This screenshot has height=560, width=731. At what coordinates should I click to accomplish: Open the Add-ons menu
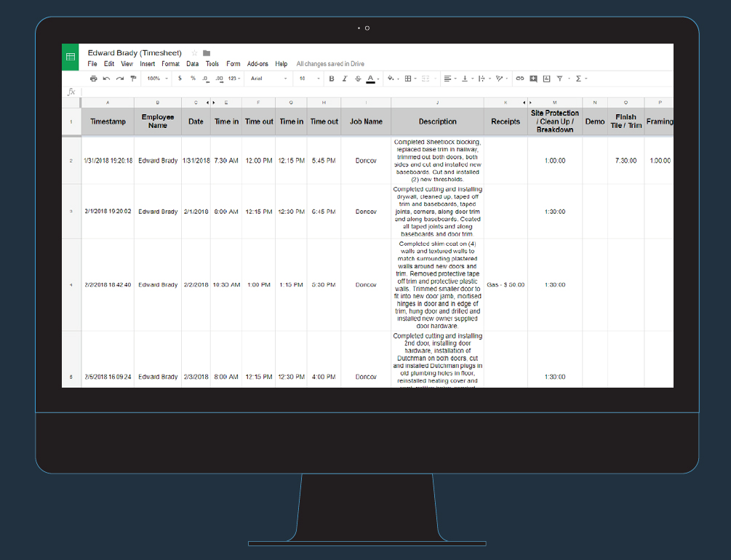tap(257, 64)
